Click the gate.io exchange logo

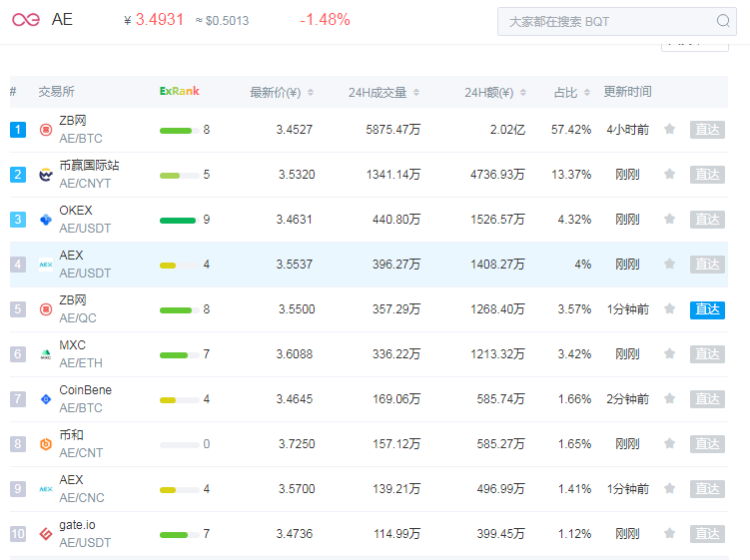pos(46,534)
